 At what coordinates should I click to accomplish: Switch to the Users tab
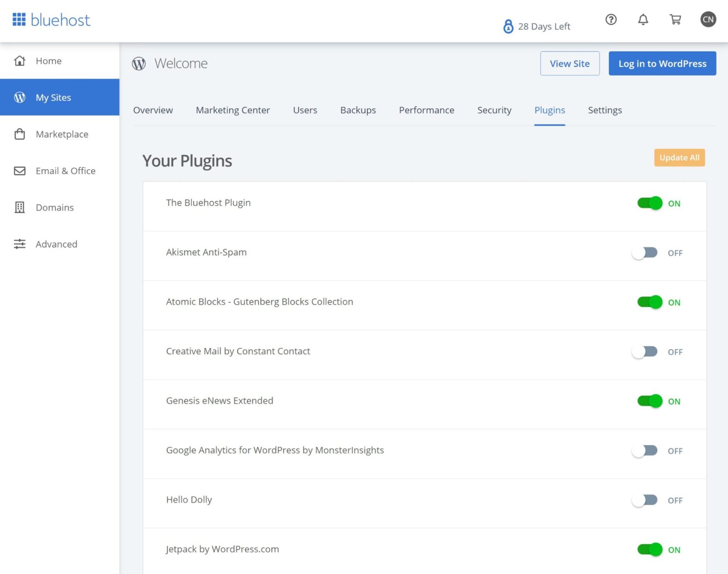click(x=305, y=110)
